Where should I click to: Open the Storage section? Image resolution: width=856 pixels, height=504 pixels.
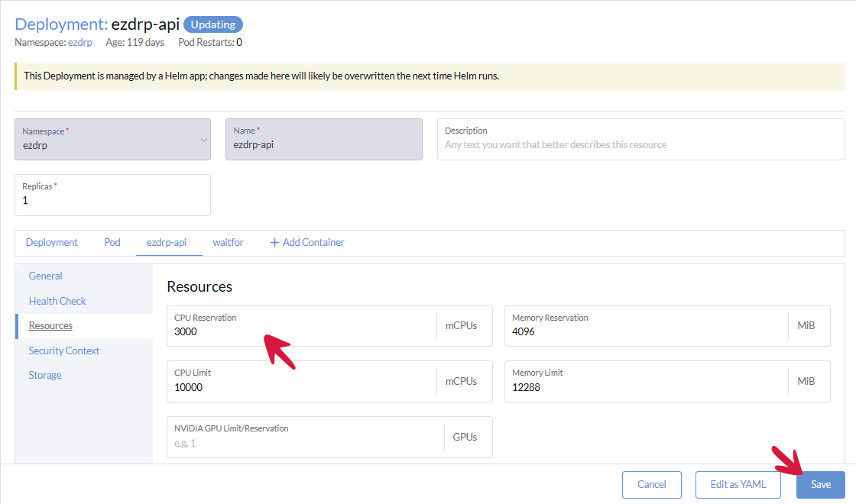(x=45, y=375)
